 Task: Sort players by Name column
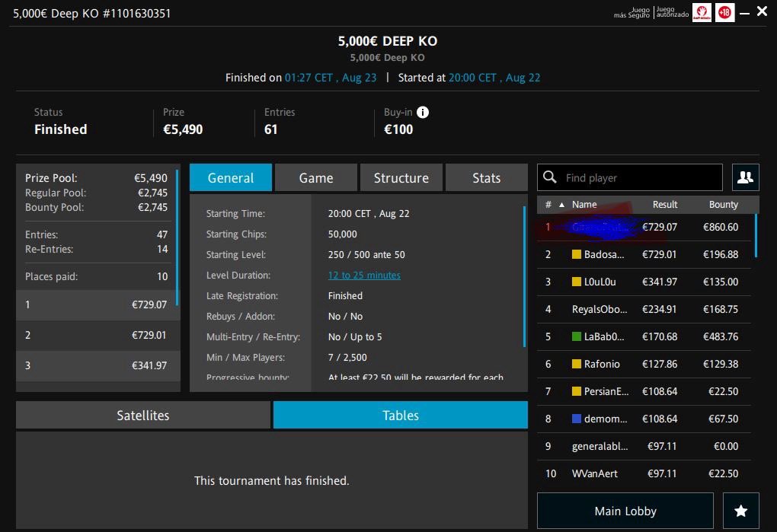point(584,205)
